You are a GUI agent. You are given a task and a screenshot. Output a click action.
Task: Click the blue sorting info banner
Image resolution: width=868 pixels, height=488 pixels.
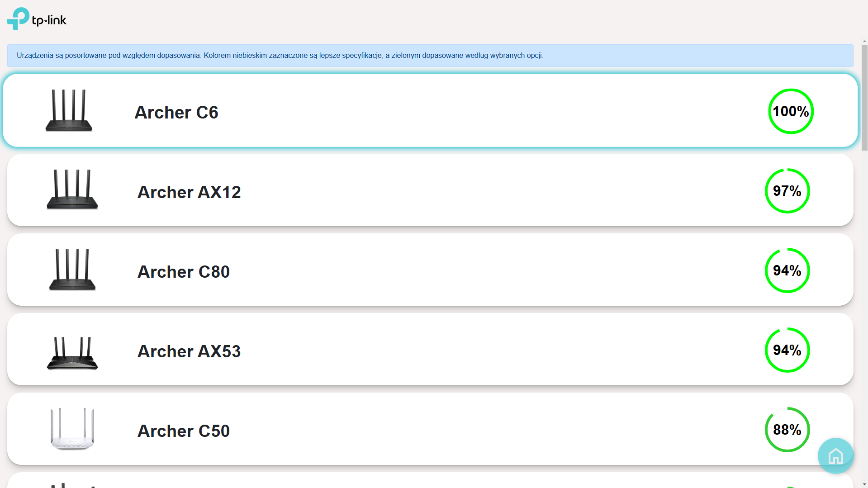(x=430, y=56)
